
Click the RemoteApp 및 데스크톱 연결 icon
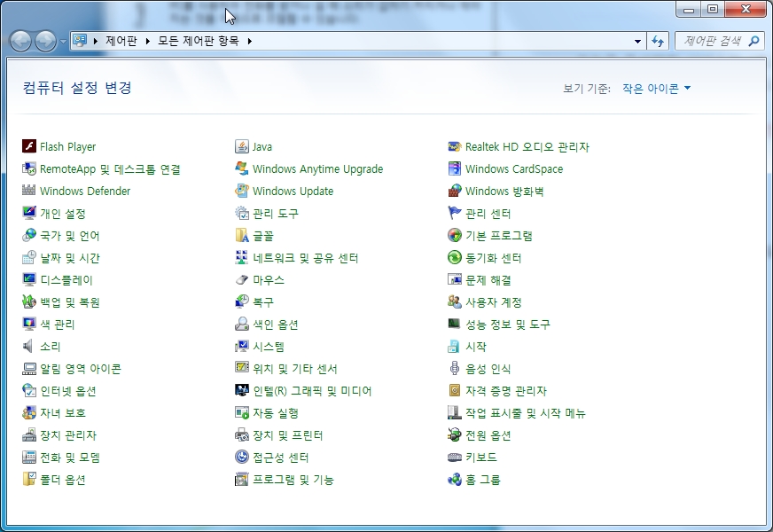tap(29, 168)
